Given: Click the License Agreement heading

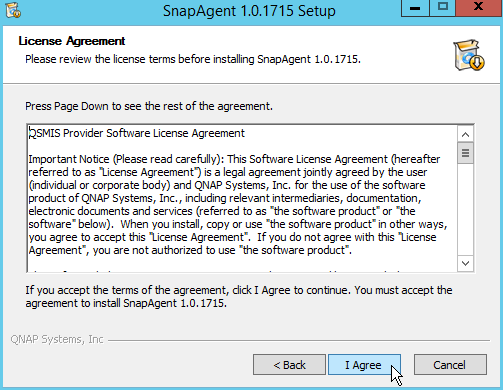Looking at the screenshot, I should point(72,41).
